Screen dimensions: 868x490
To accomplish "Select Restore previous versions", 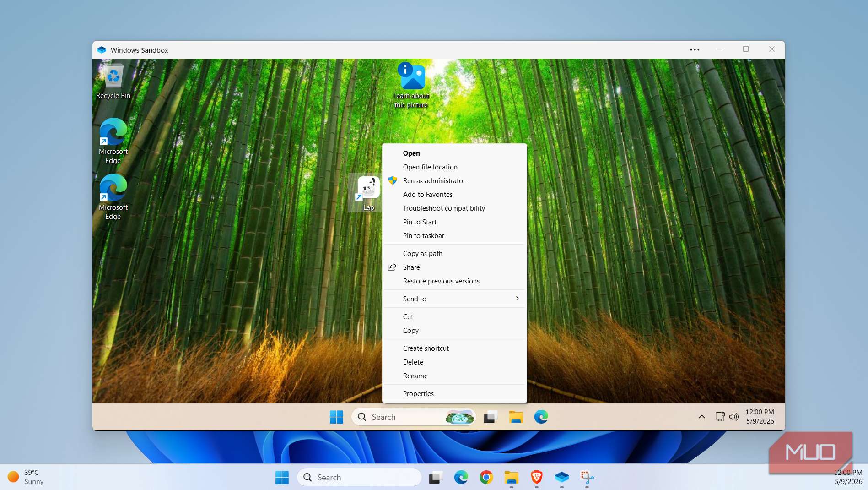I will (x=454, y=281).
